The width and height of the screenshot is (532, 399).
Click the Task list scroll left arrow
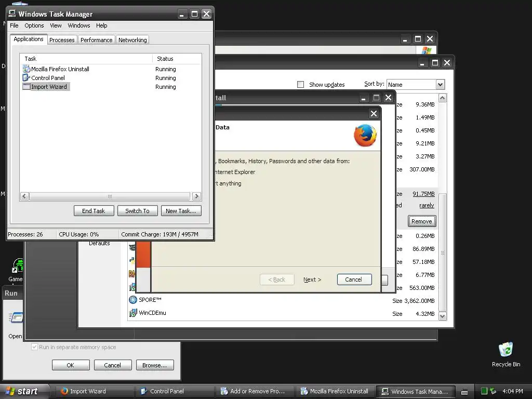coord(24,196)
